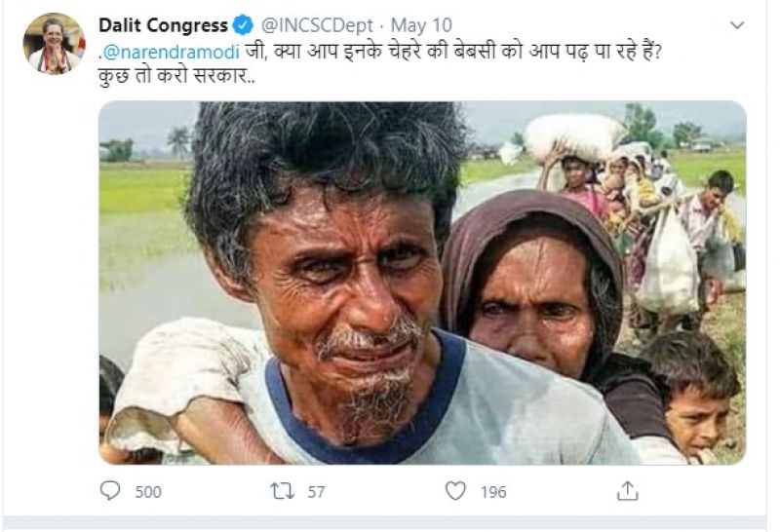The width and height of the screenshot is (780, 532).
Task: Click the reply speech bubble icon
Action: (110, 491)
